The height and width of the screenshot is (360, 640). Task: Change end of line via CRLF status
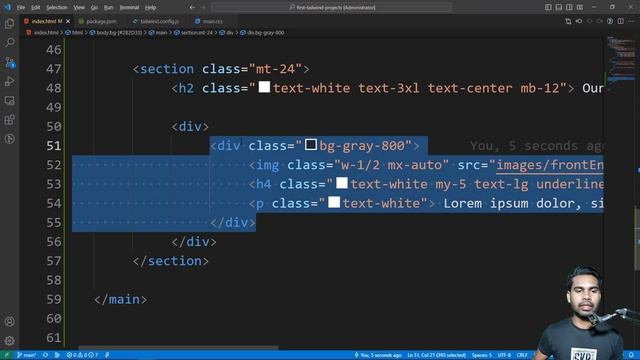(522, 355)
